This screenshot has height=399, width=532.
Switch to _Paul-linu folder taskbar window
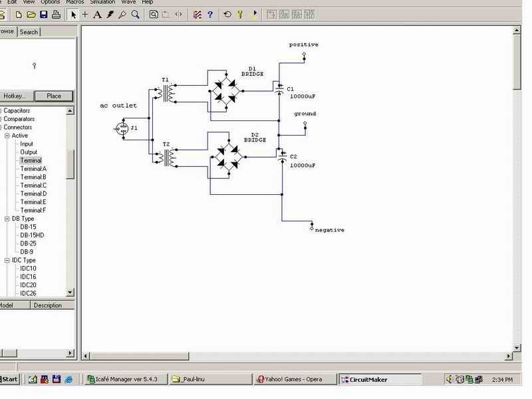pyautogui.click(x=210, y=379)
